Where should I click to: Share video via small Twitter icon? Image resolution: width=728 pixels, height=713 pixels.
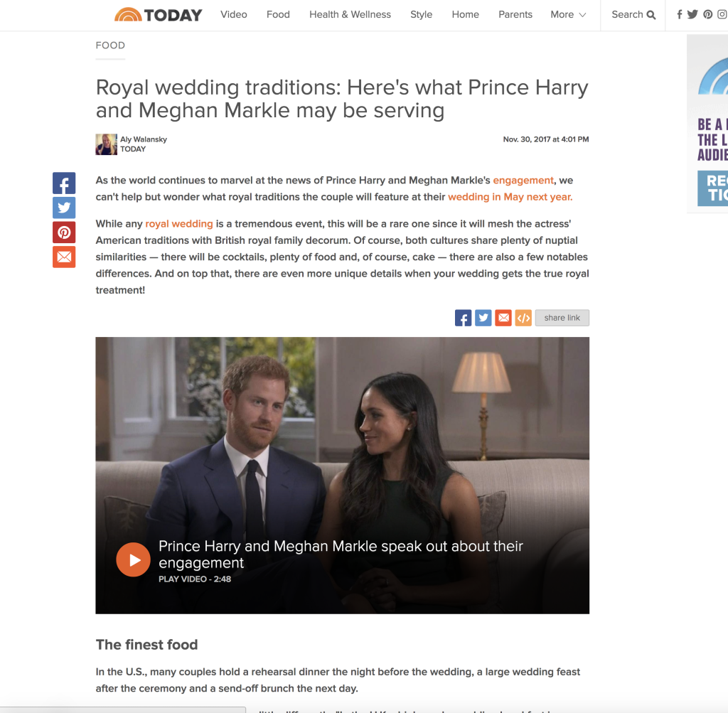click(x=483, y=318)
